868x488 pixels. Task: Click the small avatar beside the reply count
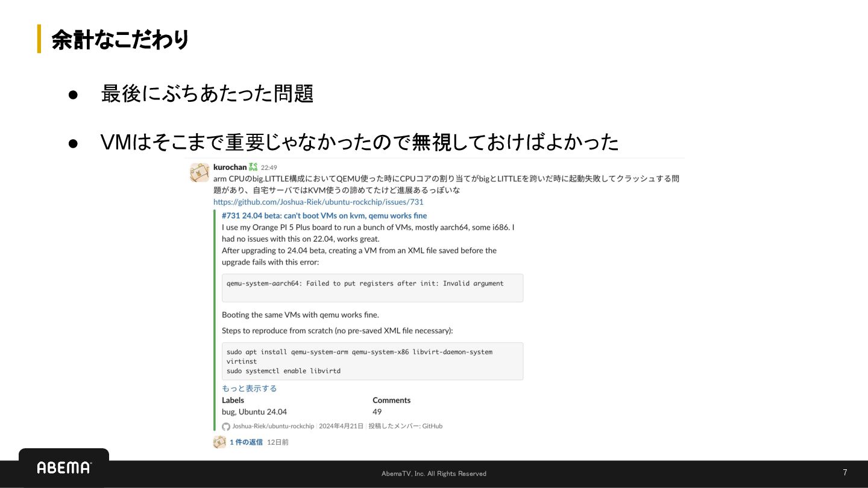coord(219,442)
